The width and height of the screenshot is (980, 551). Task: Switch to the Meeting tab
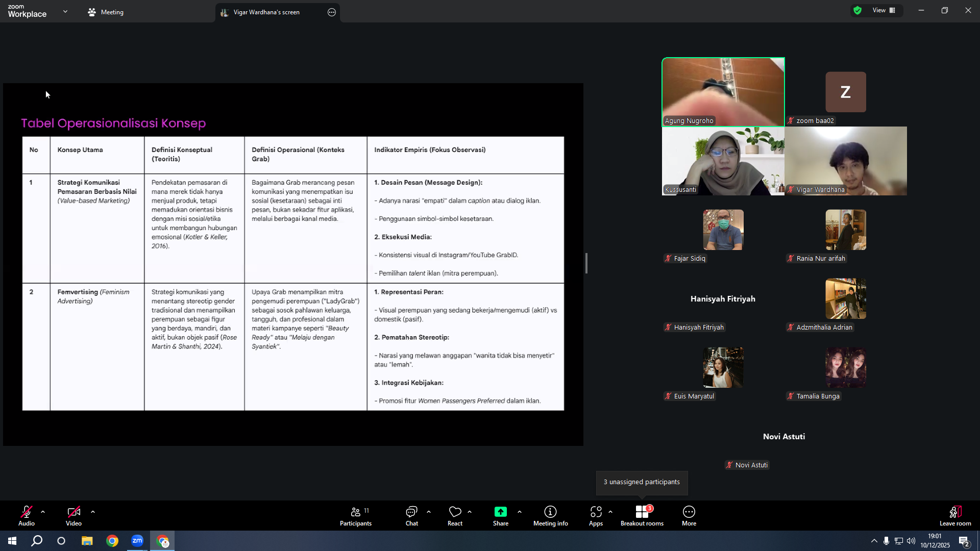point(106,12)
